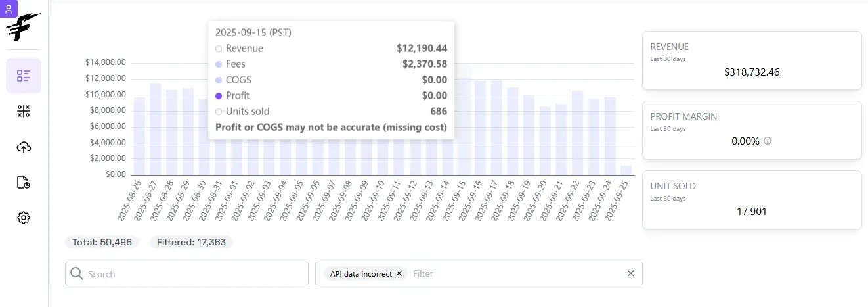Open the file report icon in sidebar
The height and width of the screenshot is (307, 868).
[x=24, y=182]
